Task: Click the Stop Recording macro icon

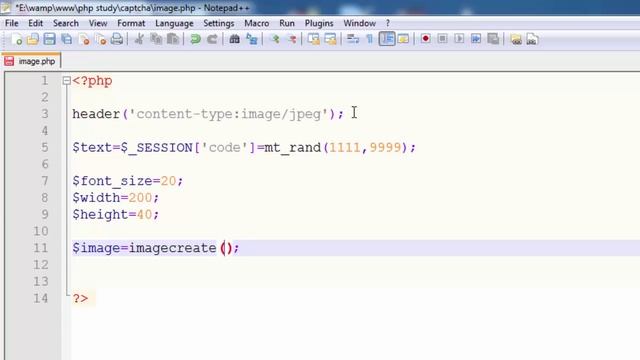Action: click(442, 39)
